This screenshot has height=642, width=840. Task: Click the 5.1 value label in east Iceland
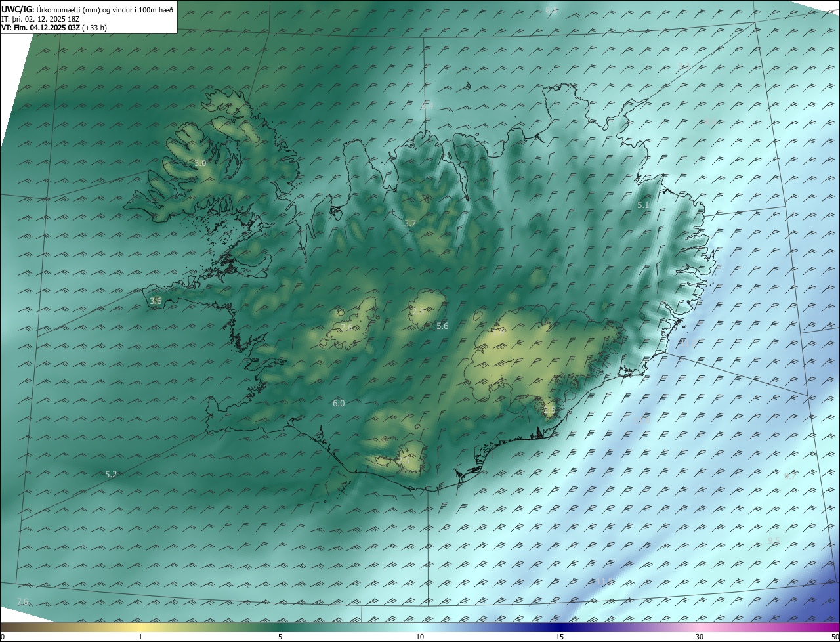tap(643, 205)
